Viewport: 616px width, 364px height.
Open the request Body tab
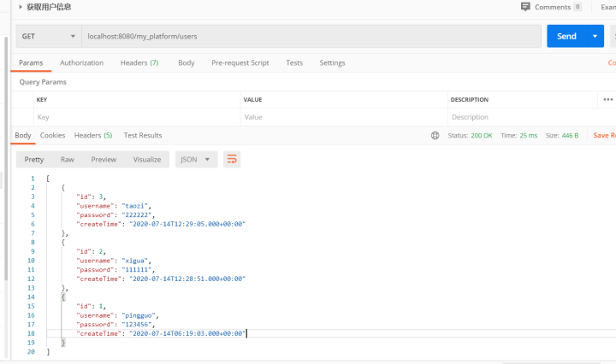pos(187,62)
